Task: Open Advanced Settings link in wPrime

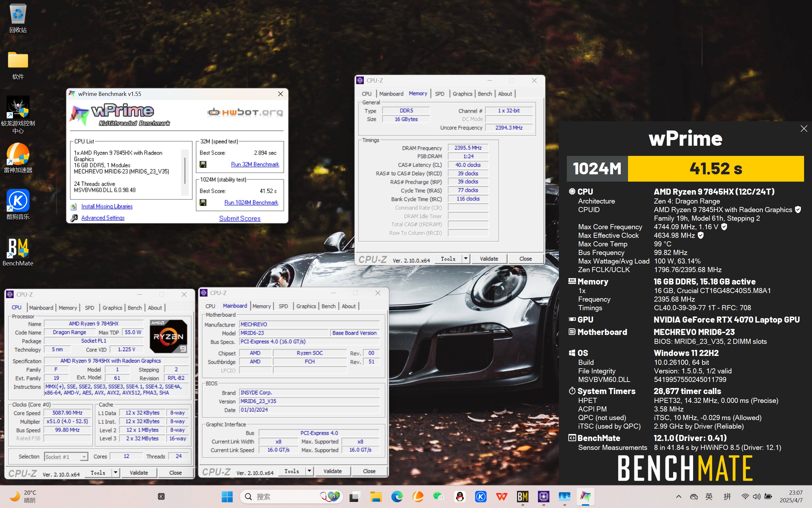Action: pos(103,218)
